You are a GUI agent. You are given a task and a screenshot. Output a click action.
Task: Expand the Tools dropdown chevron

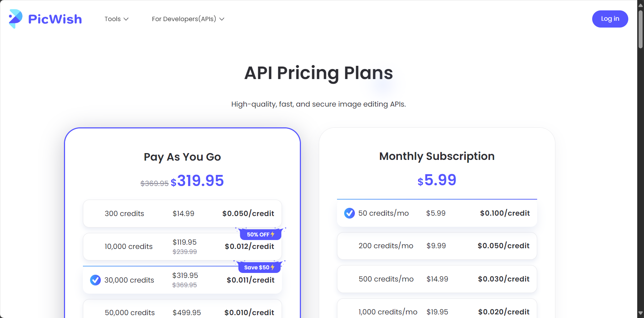tap(126, 19)
